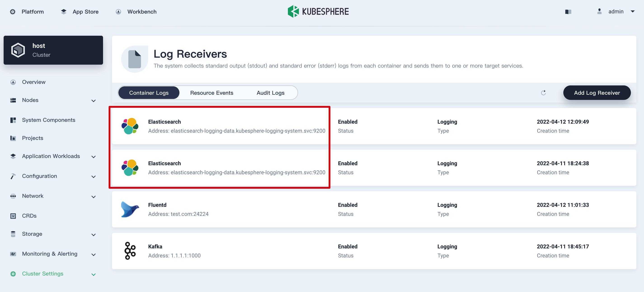644x292 pixels.
Task: Click the Nodes sidebar icon
Action: (13, 100)
